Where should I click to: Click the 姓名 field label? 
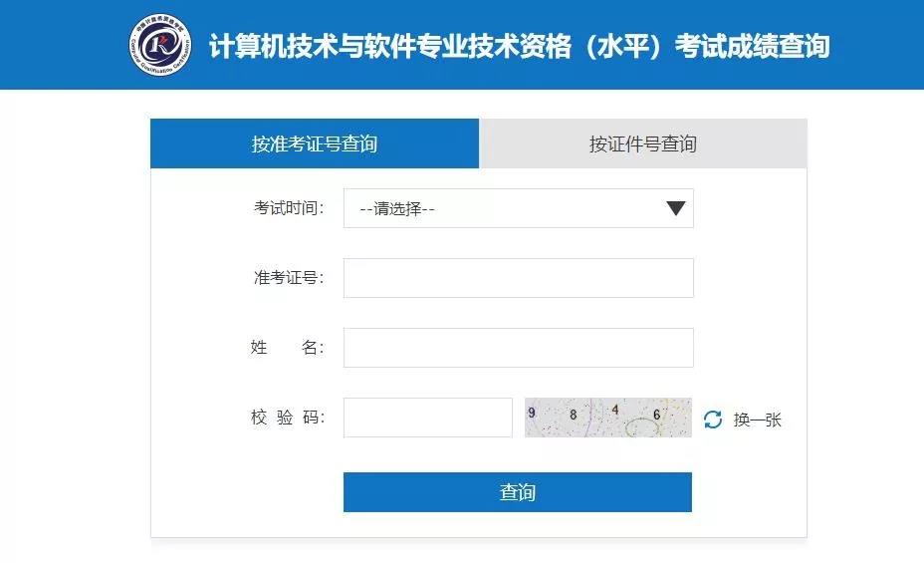287,347
